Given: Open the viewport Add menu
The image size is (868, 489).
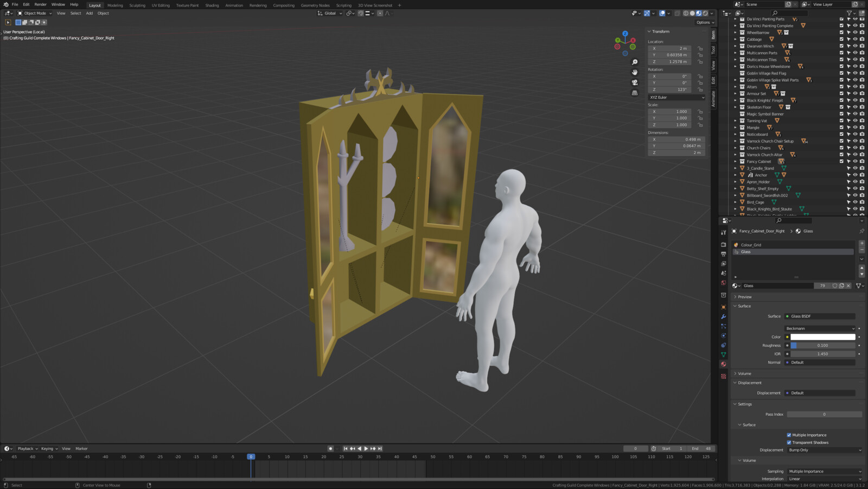Looking at the screenshot, I should coord(90,13).
